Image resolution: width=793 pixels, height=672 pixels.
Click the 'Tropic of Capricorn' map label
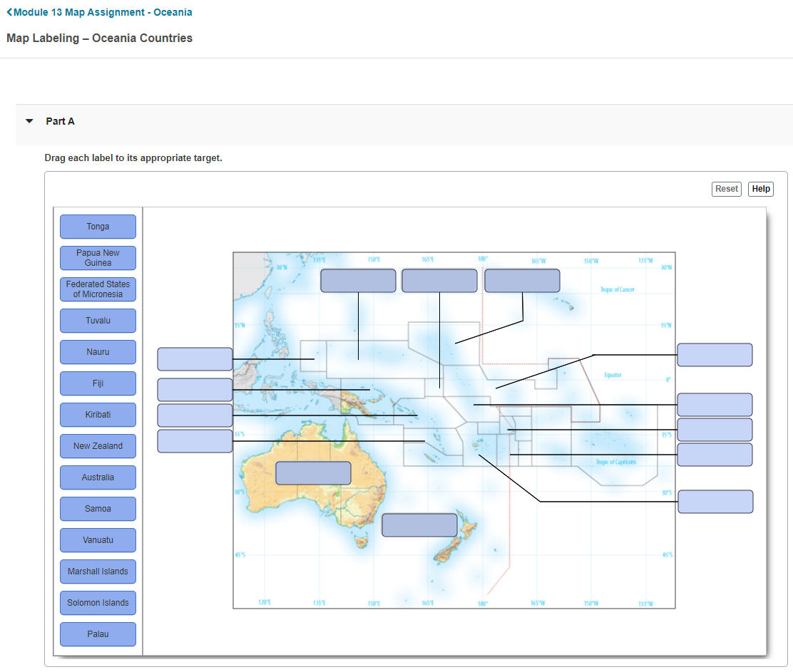[615, 462]
